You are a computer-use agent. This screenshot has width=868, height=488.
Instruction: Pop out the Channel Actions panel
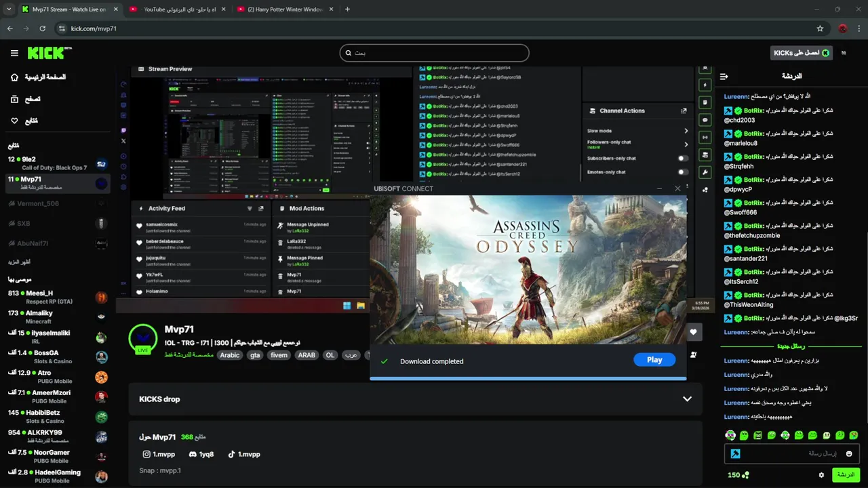coord(684,110)
